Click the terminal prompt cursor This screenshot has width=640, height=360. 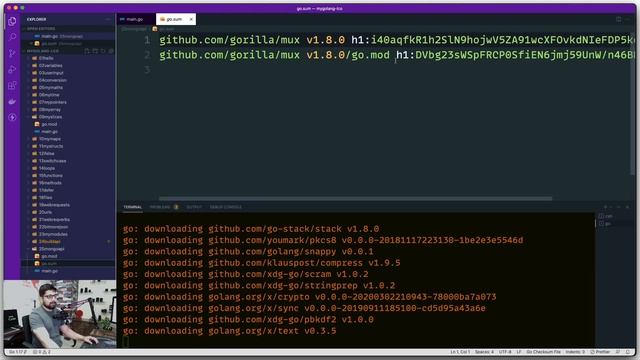(126, 342)
